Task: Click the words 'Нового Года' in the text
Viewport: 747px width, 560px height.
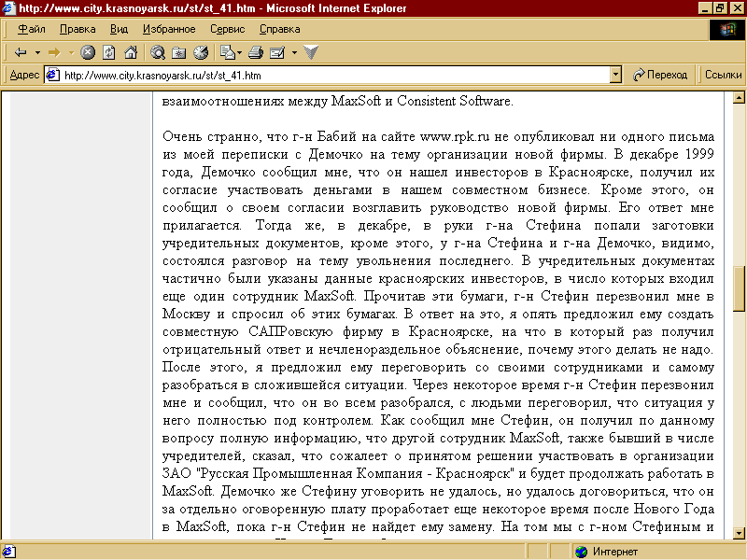Action: click(673, 510)
